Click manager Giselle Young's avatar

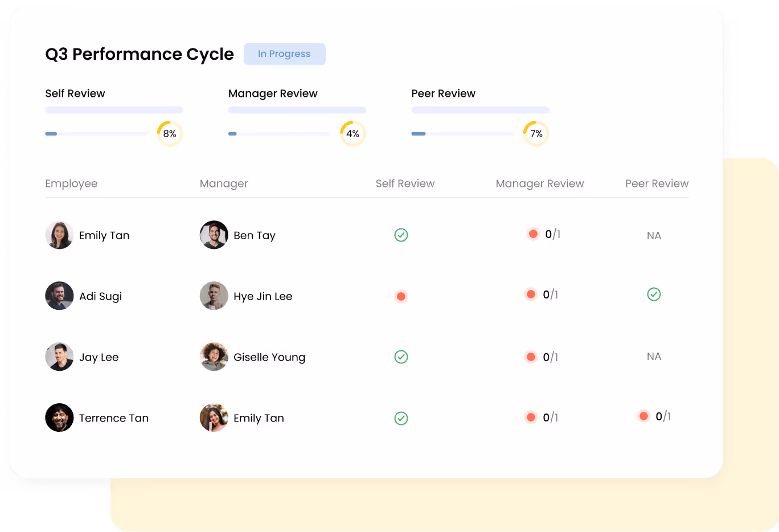(x=214, y=357)
